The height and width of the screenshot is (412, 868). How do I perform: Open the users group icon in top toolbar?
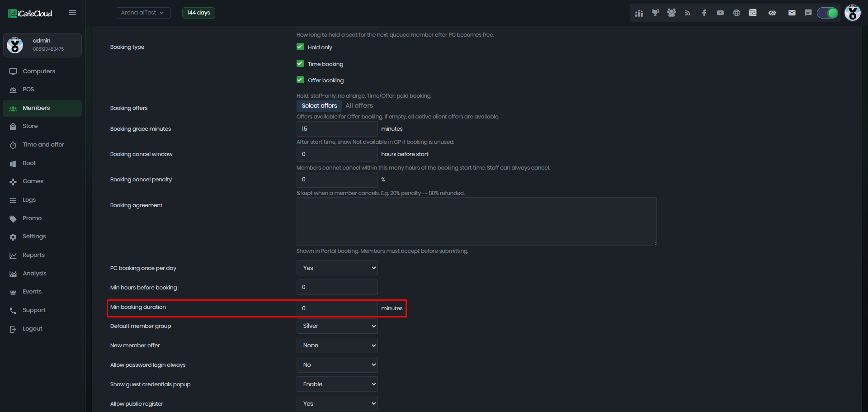pyautogui.click(x=671, y=13)
